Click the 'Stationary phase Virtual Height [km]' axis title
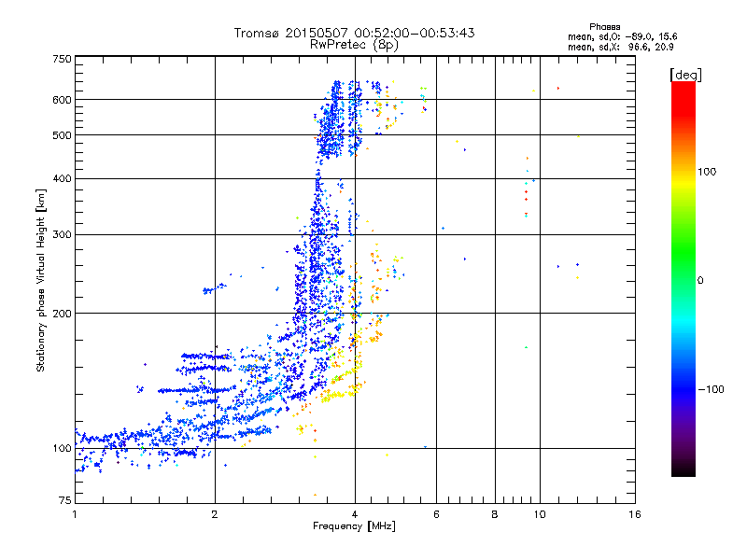Screen dimensions: 747x560 41,281
